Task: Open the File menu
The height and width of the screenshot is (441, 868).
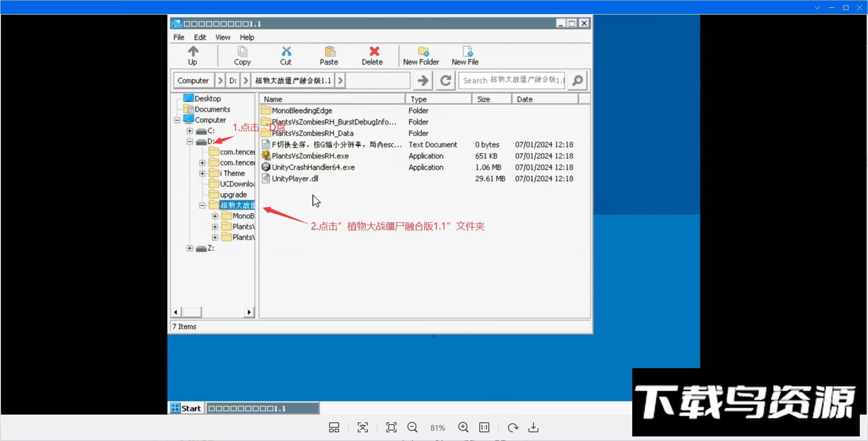Action: coord(179,37)
